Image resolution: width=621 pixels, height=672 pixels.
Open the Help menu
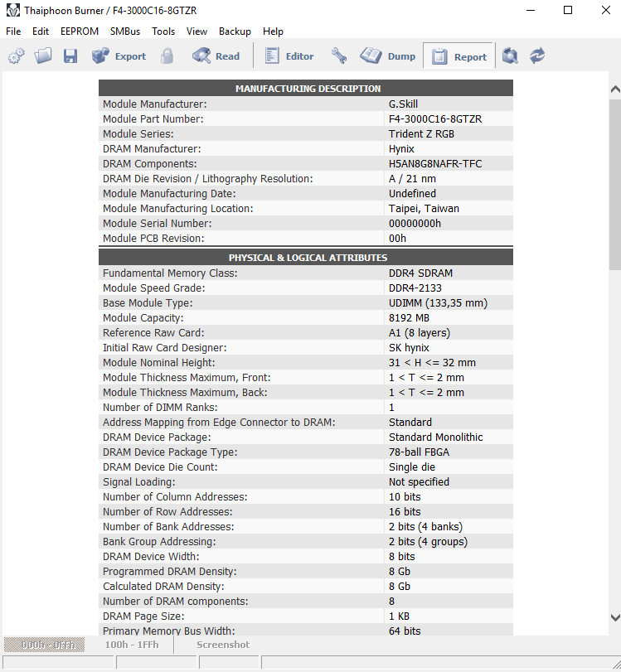point(273,31)
